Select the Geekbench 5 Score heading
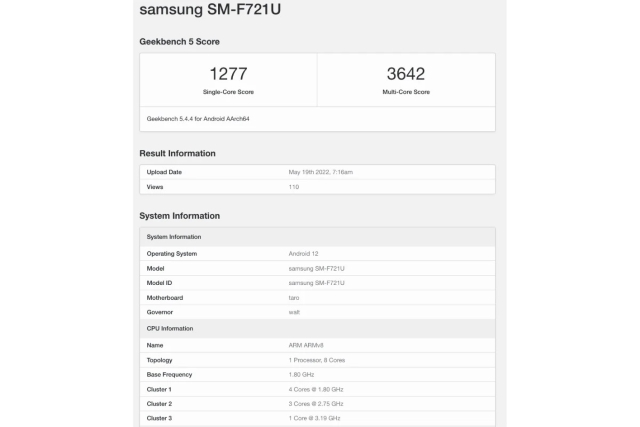 click(x=179, y=42)
